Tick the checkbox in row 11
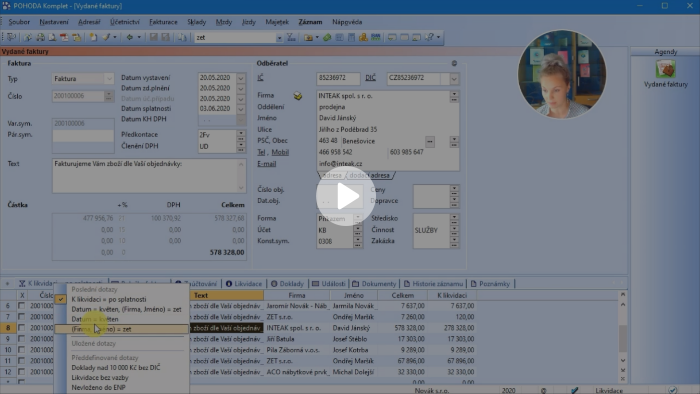700x394 pixels. point(21,361)
